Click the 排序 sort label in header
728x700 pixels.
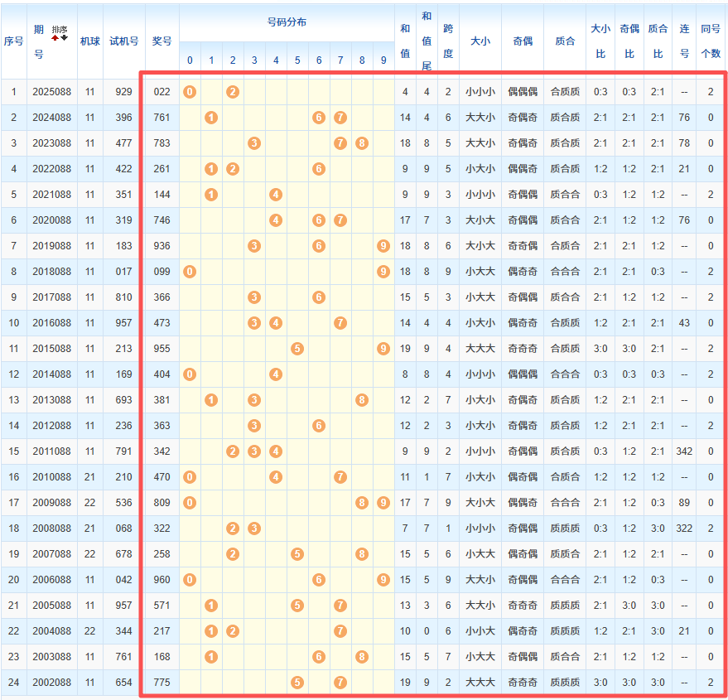pos(60,30)
